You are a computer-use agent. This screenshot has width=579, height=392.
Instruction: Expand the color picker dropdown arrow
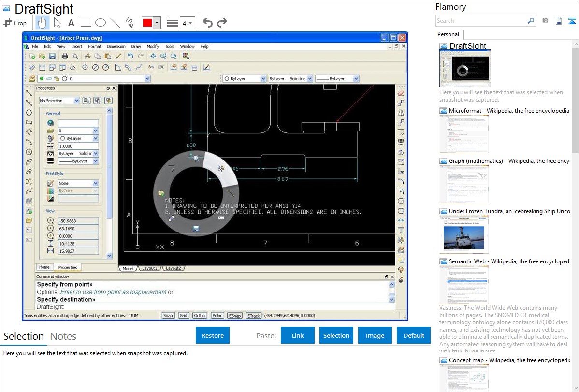click(x=157, y=23)
